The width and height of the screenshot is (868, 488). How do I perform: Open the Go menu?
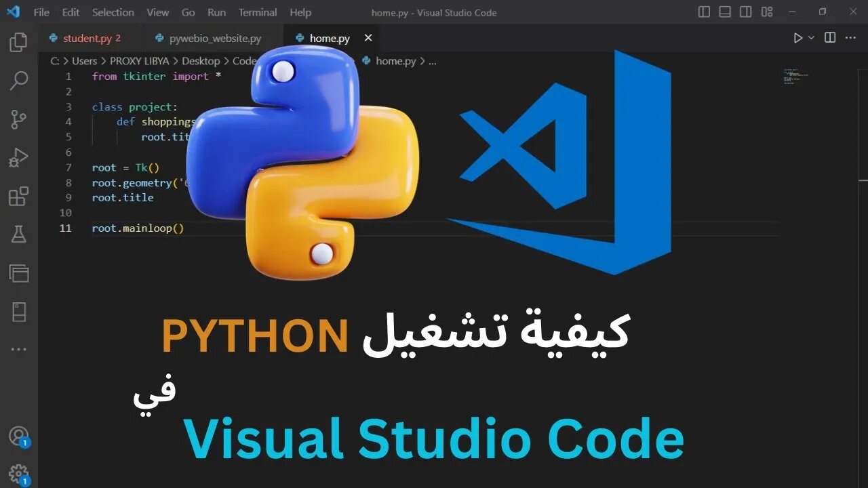[x=189, y=12]
